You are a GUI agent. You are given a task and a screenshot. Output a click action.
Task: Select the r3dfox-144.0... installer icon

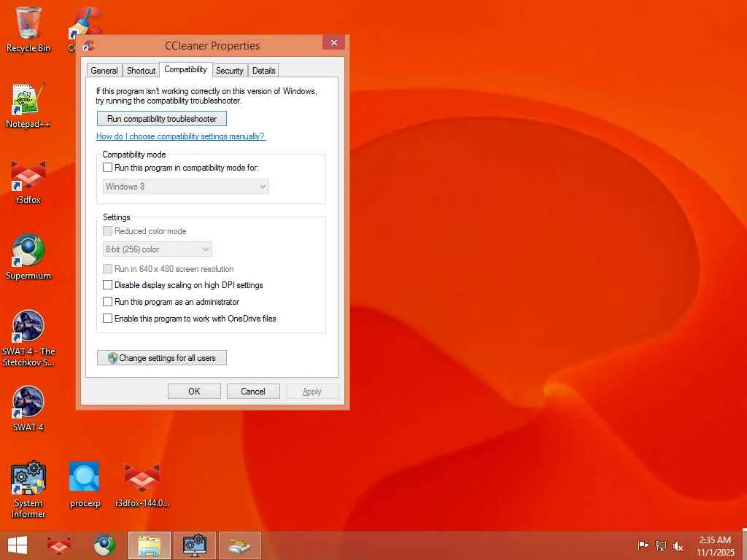[142, 485]
